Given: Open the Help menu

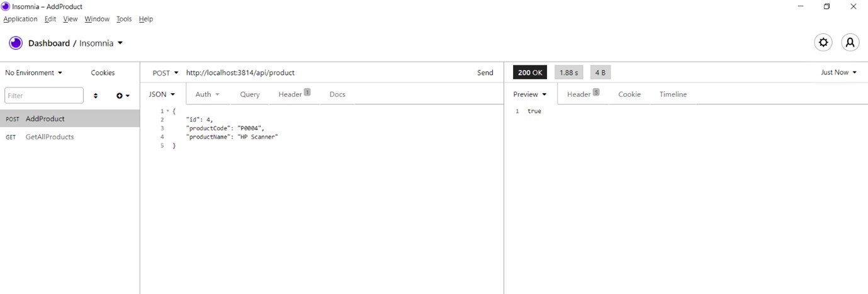Looking at the screenshot, I should 146,19.
